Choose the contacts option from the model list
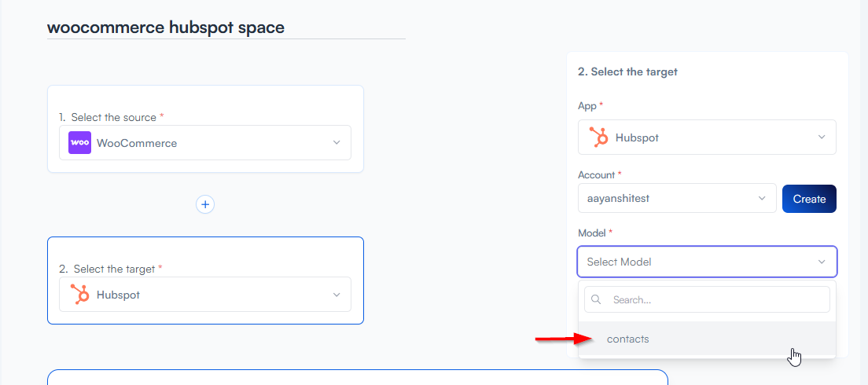 (628, 339)
